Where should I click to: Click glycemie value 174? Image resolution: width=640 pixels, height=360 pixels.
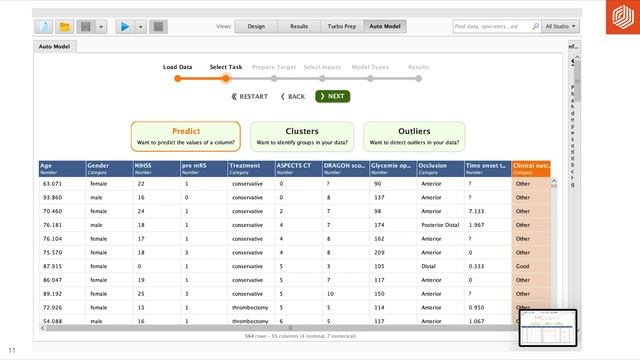tap(379, 225)
